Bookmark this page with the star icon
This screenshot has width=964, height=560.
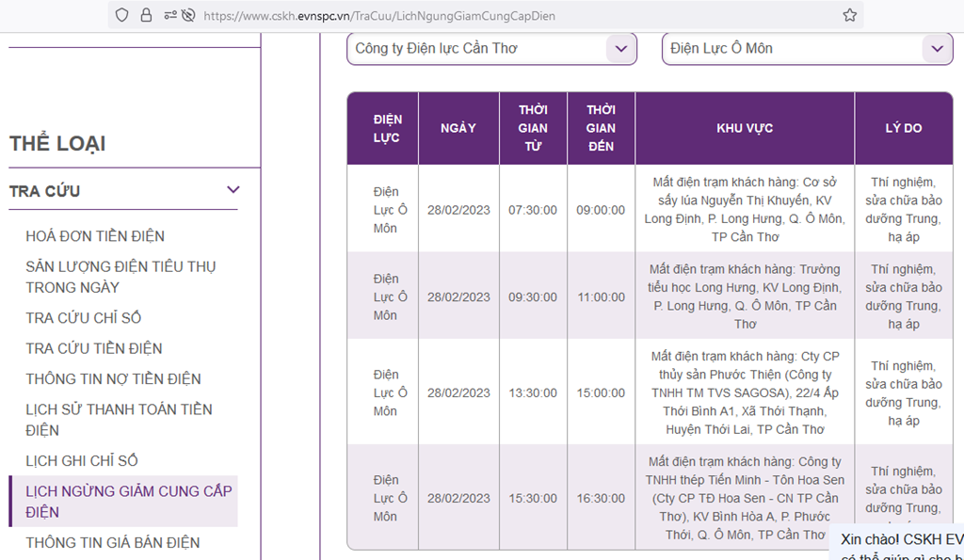[x=849, y=15]
